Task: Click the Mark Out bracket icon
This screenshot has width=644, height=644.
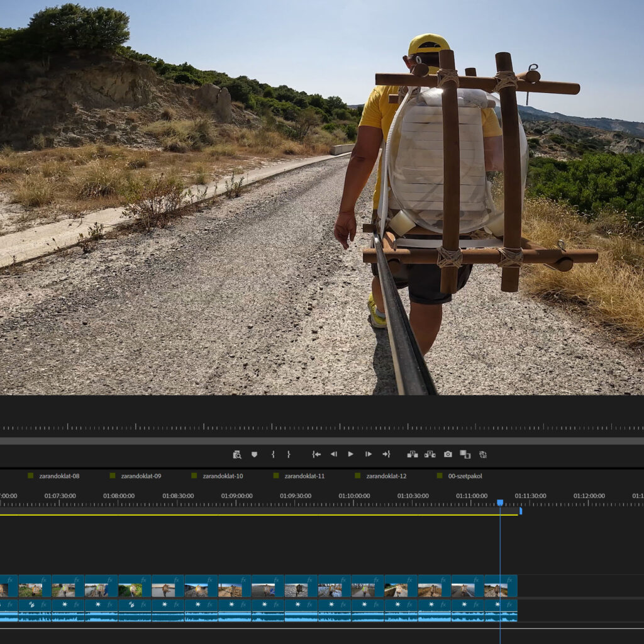Action: click(x=289, y=454)
